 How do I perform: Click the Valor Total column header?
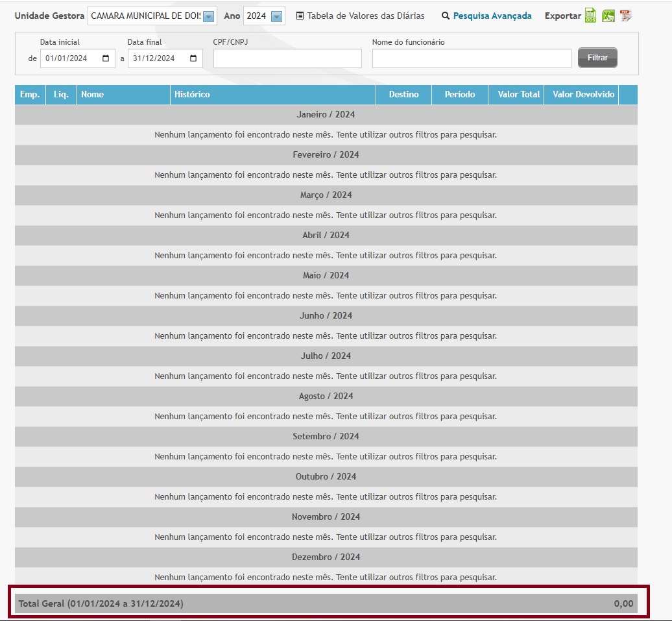[x=518, y=95]
